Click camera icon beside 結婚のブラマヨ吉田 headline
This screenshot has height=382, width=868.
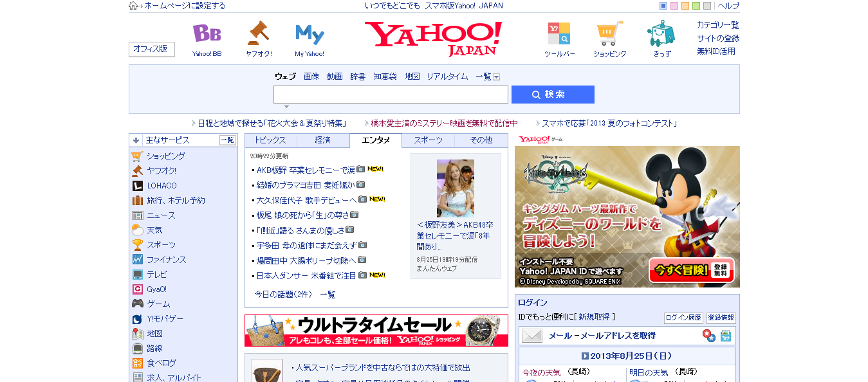pos(360,185)
